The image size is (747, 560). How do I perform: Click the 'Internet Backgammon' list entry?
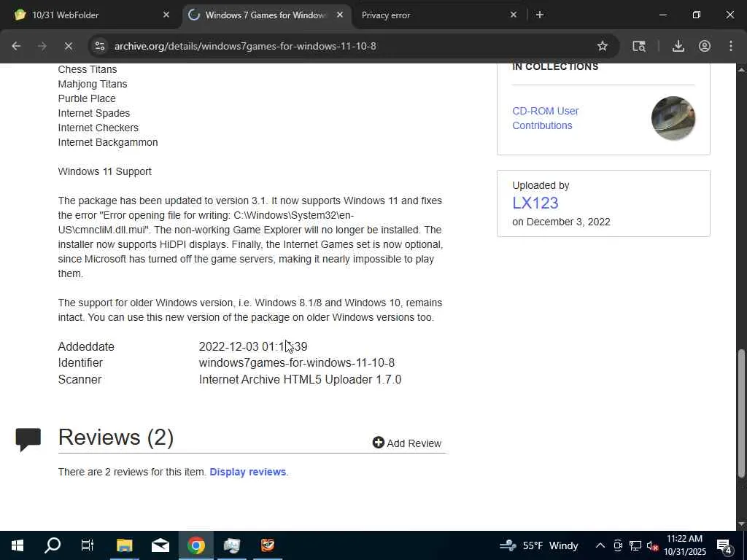coord(108,142)
